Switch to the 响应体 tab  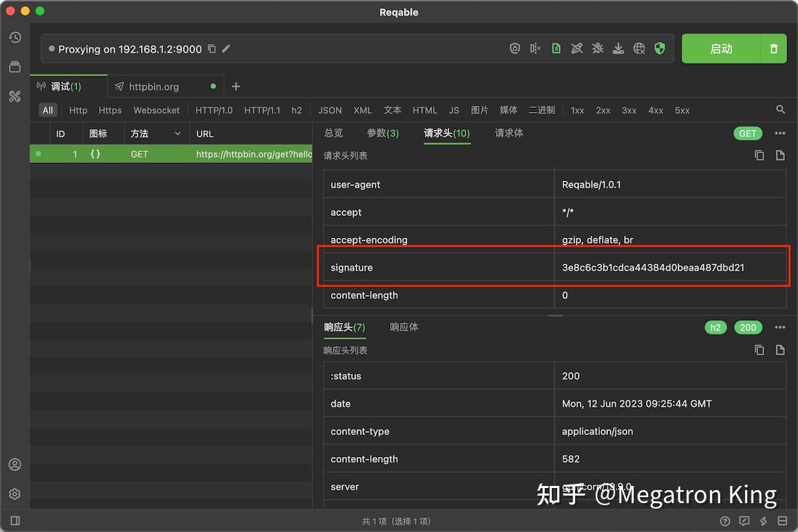point(404,327)
